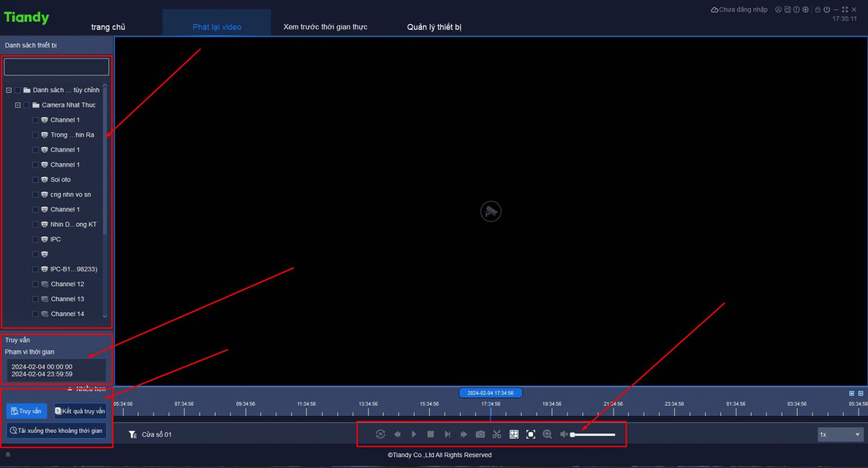Screen dimensions: 868x468
Task: Click the scissors clip video icon
Action: coord(497,434)
